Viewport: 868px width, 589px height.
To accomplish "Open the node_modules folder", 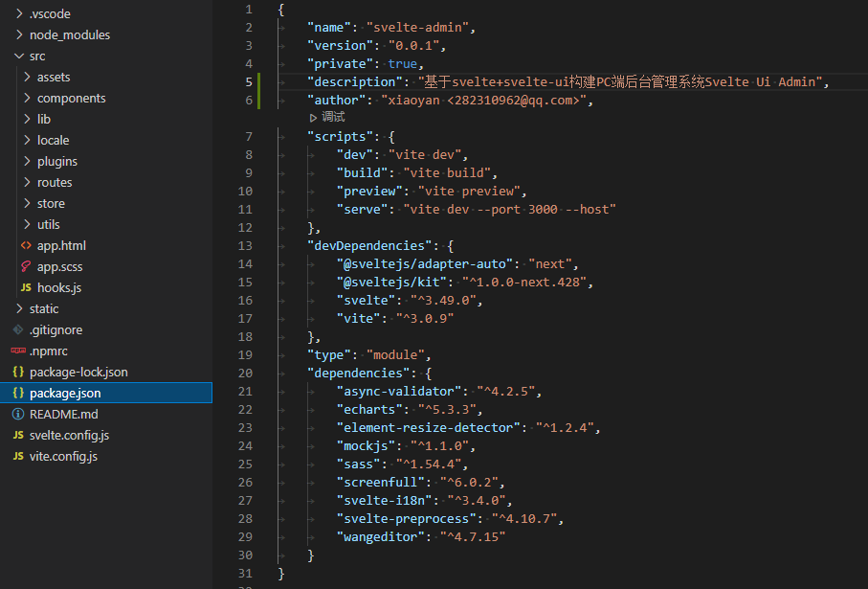I will [x=70, y=34].
